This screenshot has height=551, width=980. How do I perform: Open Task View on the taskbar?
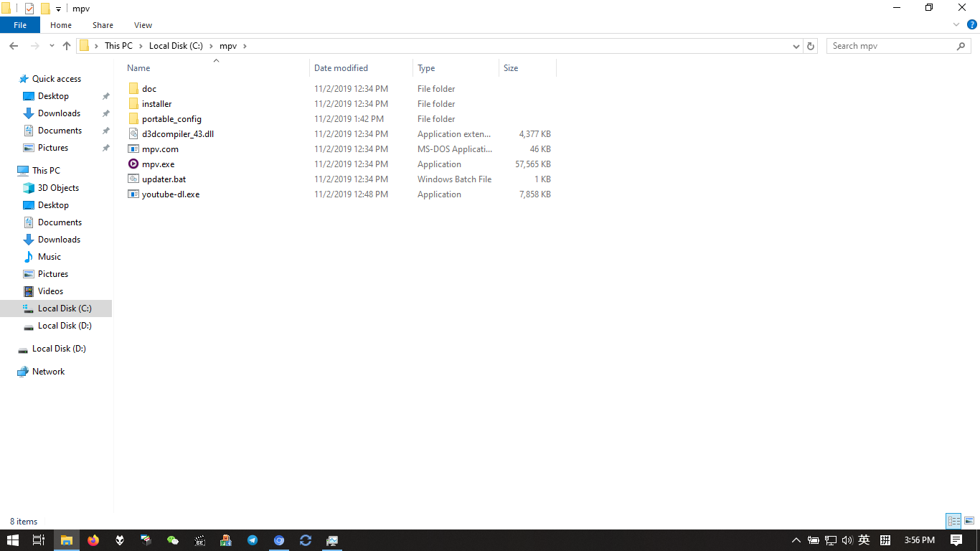tap(39, 540)
